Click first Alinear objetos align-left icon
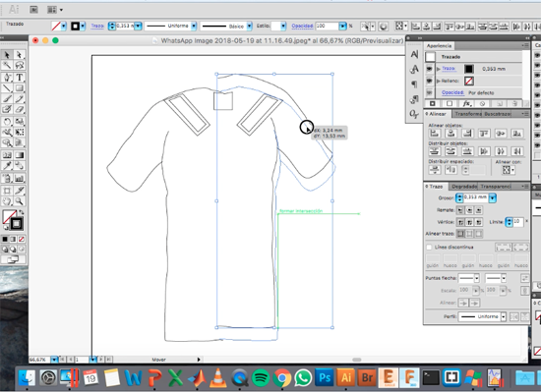Viewport: 541px width, 392px height. [435, 134]
